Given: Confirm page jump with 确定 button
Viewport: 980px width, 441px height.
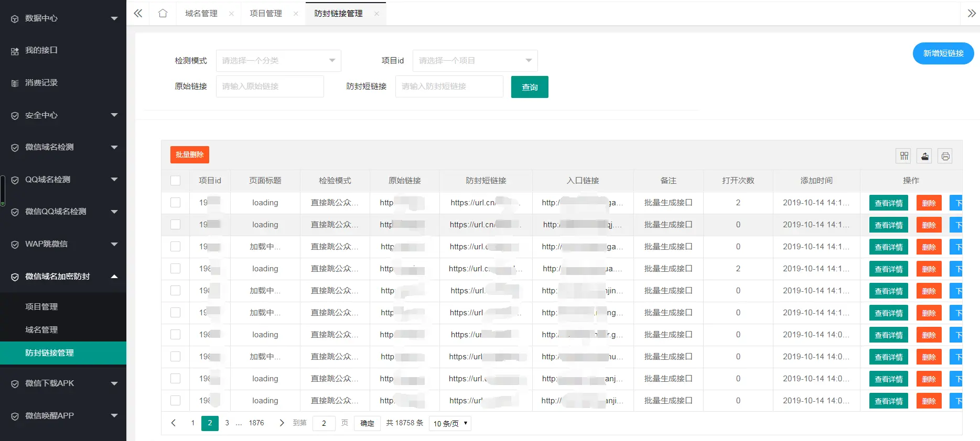Looking at the screenshot, I should point(367,423).
